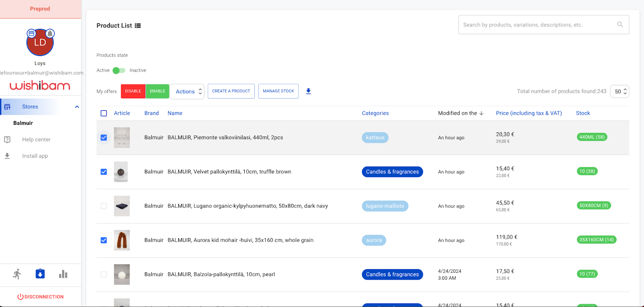The height and width of the screenshot is (307, 644).
Task: Click the Preprod environment banner
Action: tap(40, 9)
